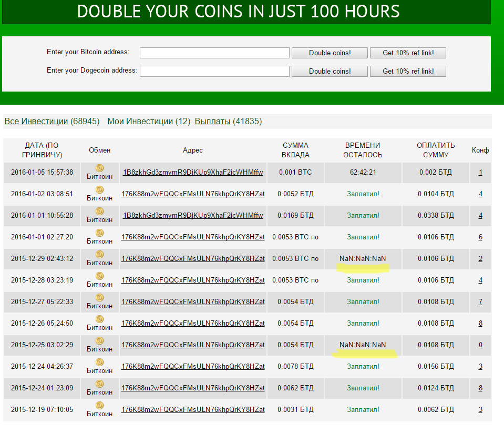
Task: Click the Bitcoin coin icon in the 2015-12-25 row
Action: pos(99,340)
